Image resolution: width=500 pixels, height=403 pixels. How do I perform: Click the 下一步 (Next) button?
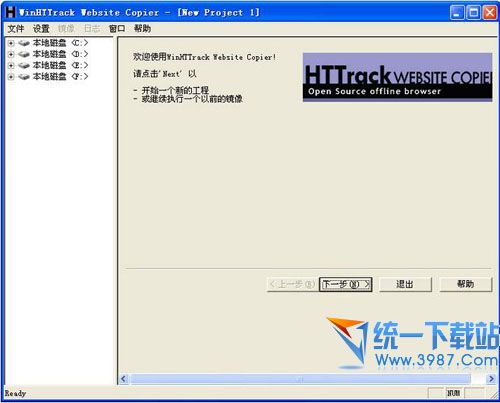tap(346, 284)
